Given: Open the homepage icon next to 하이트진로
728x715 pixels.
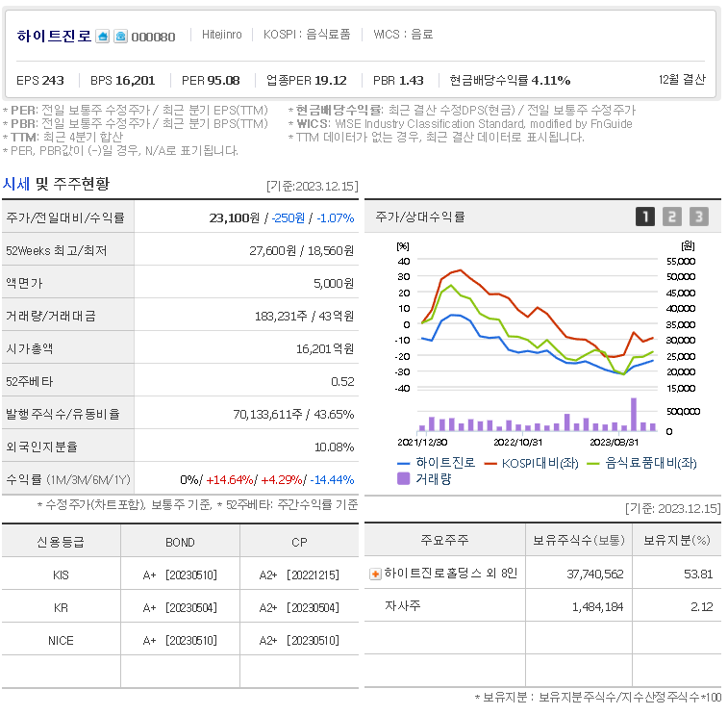Looking at the screenshot, I should pos(102,37).
